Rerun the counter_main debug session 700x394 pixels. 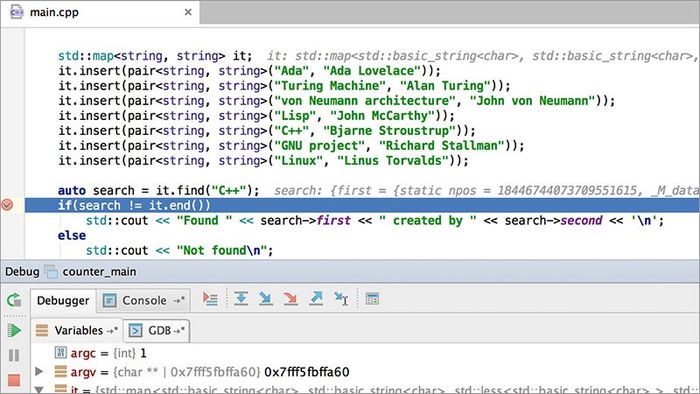pyautogui.click(x=14, y=300)
